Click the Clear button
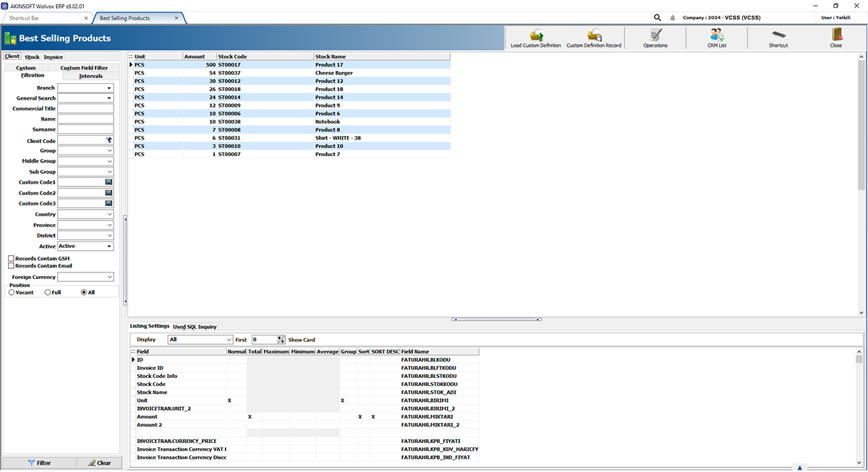This screenshot has height=472, width=868. tap(98, 463)
